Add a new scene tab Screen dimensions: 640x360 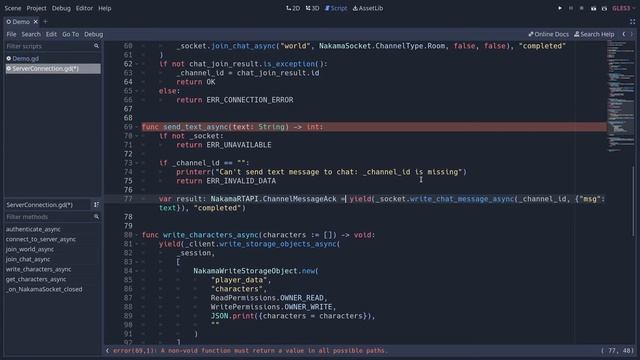(x=45, y=22)
